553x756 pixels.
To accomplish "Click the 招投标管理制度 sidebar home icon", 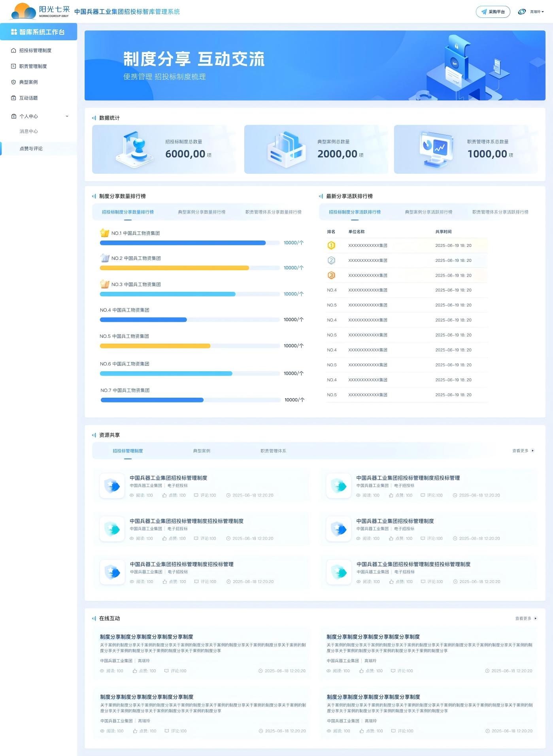I will click(x=13, y=51).
